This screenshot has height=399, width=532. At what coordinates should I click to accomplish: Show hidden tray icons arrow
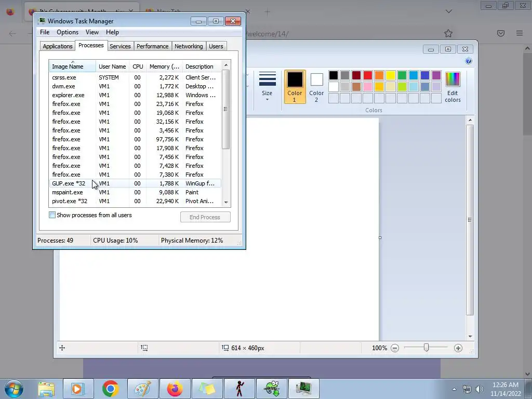click(454, 389)
